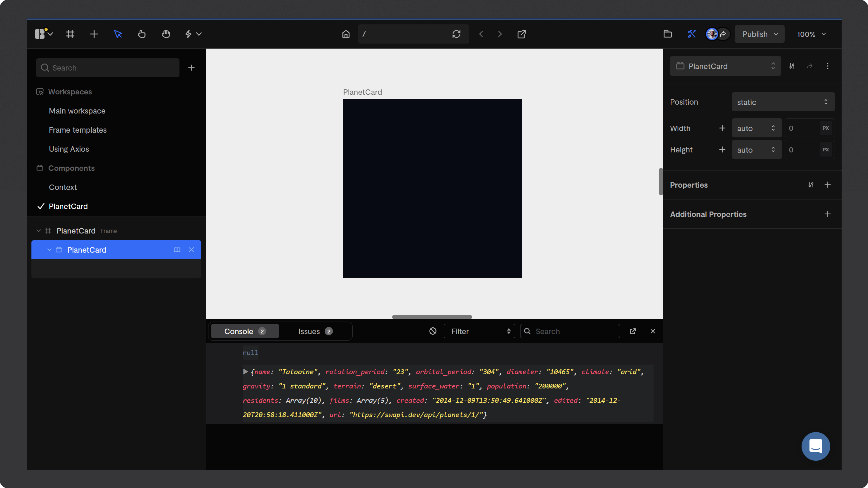This screenshot has height=488, width=868.
Task: Click the Publish button
Action: (x=755, y=34)
